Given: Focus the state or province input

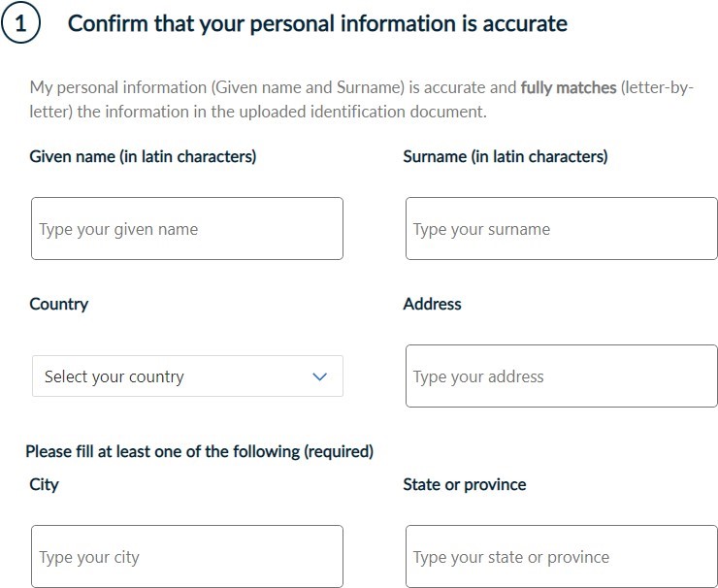Looking at the screenshot, I should click(561, 557).
